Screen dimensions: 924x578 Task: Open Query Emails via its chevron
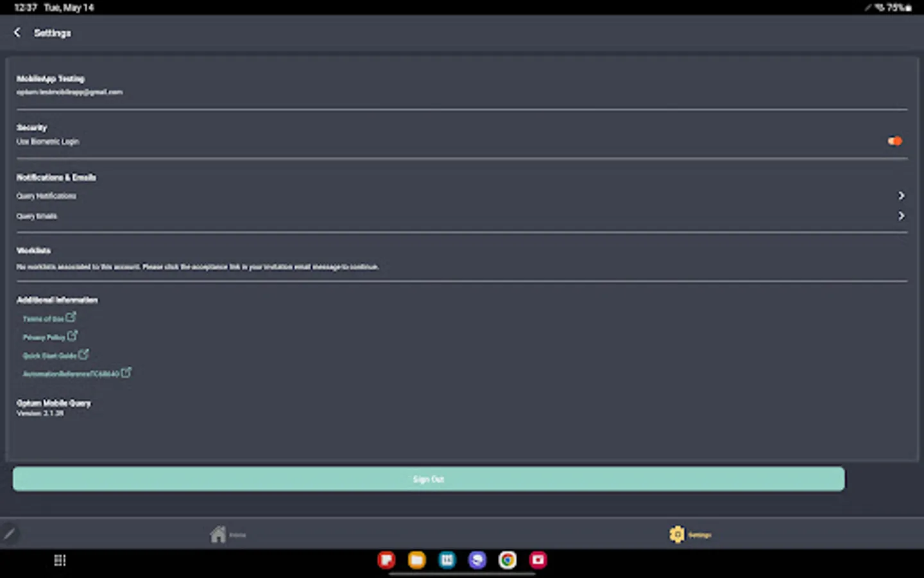click(901, 216)
